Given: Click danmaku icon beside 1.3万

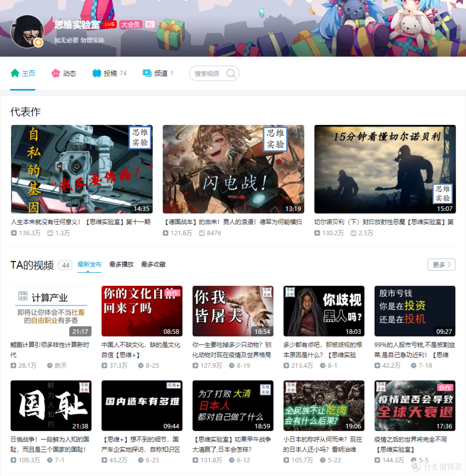Looking at the screenshot, I should 50,233.
